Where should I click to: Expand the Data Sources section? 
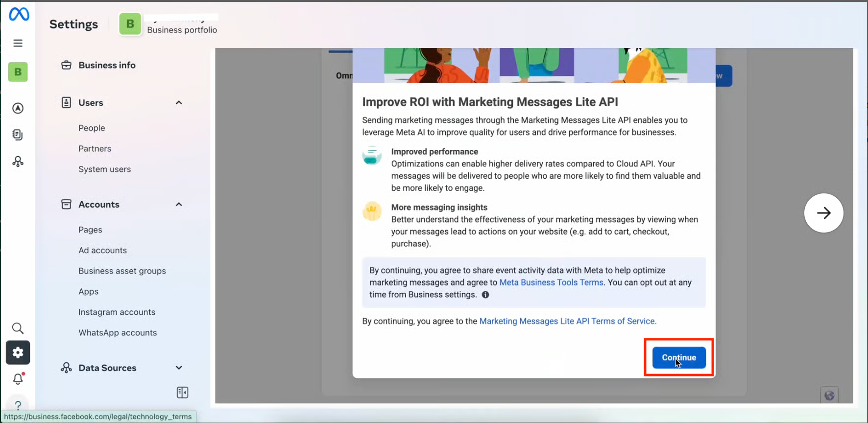pyautogui.click(x=179, y=368)
